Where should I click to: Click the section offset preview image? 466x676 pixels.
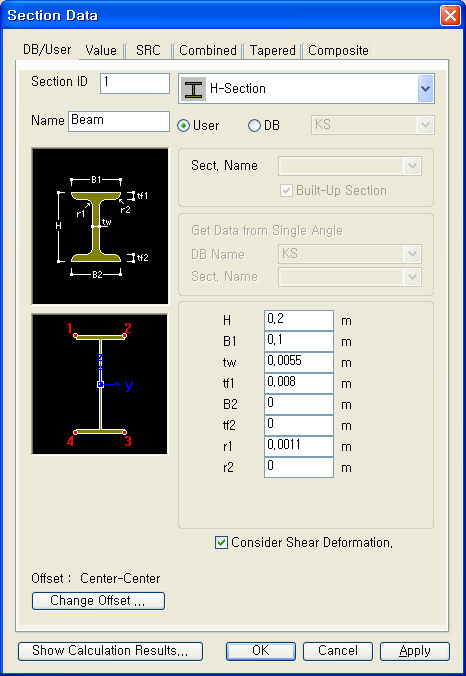(x=100, y=384)
